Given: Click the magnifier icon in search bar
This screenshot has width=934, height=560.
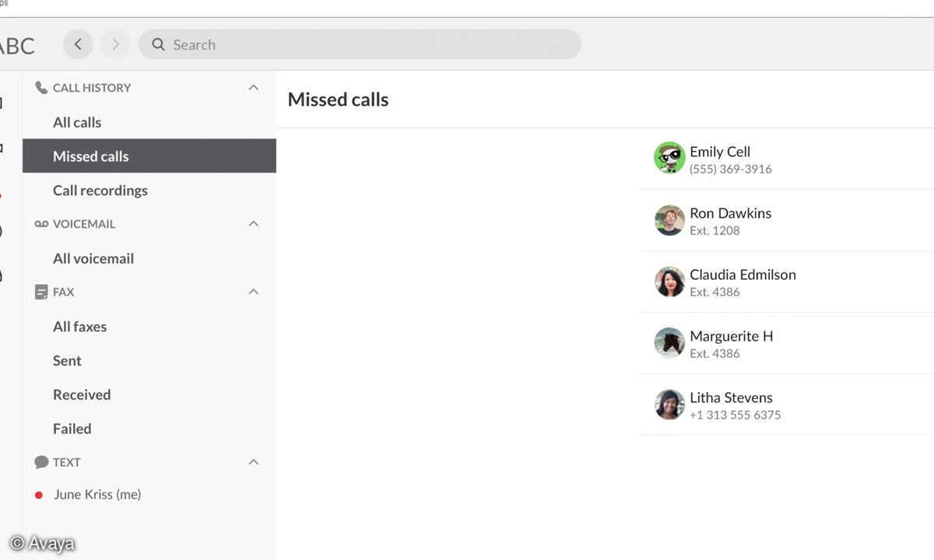Looking at the screenshot, I should (x=158, y=44).
